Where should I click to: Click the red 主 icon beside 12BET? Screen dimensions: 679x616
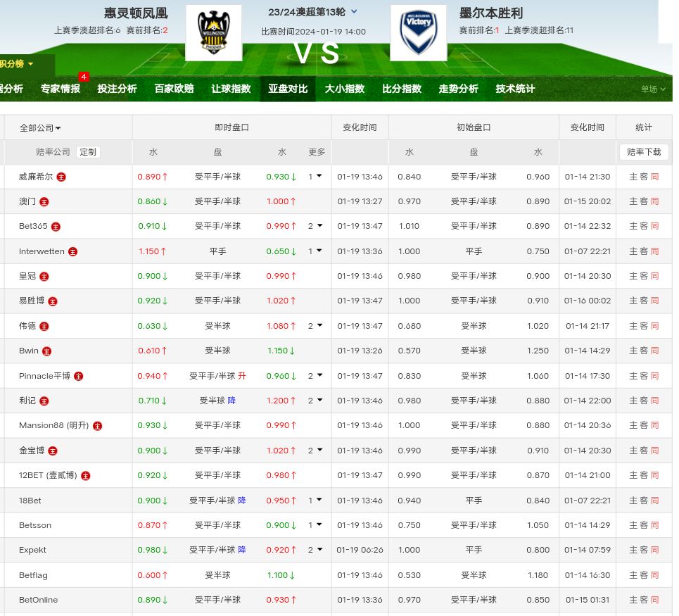85,476
